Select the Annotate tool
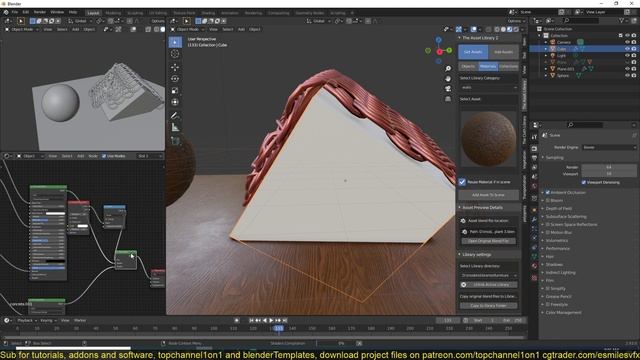 [x=175, y=116]
